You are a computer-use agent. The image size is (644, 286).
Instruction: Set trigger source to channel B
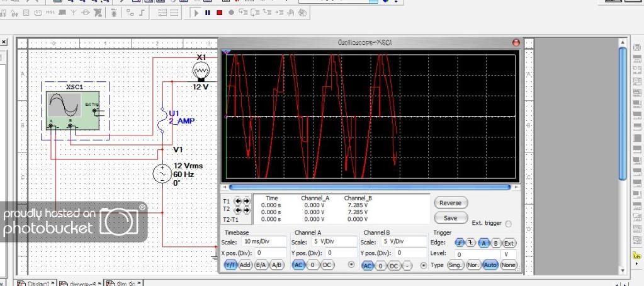[x=495, y=243]
